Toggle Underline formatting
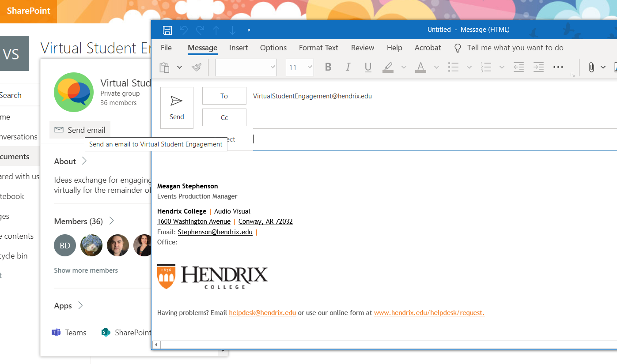This screenshot has width=617, height=364. (x=368, y=67)
